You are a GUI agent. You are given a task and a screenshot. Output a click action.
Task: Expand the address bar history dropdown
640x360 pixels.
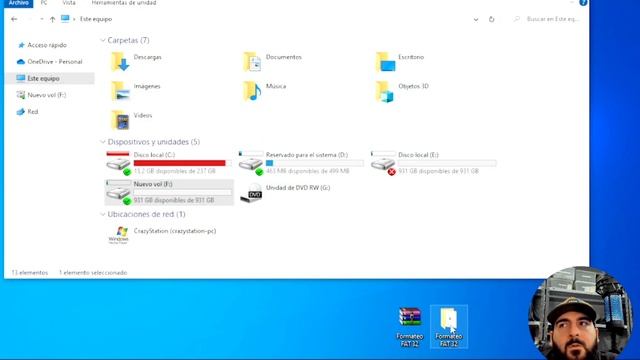tap(476, 19)
